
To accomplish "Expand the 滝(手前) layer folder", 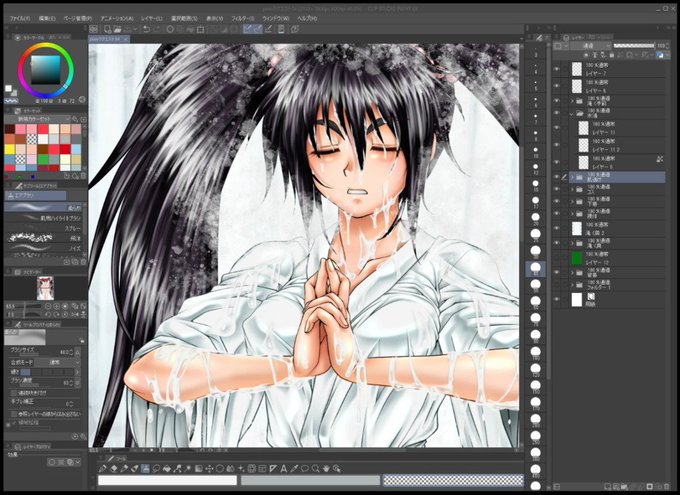I will [x=572, y=101].
